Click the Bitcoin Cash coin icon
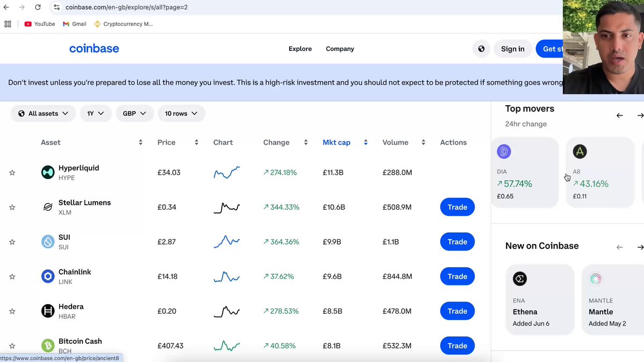644x362 pixels. (x=48, y=345)
